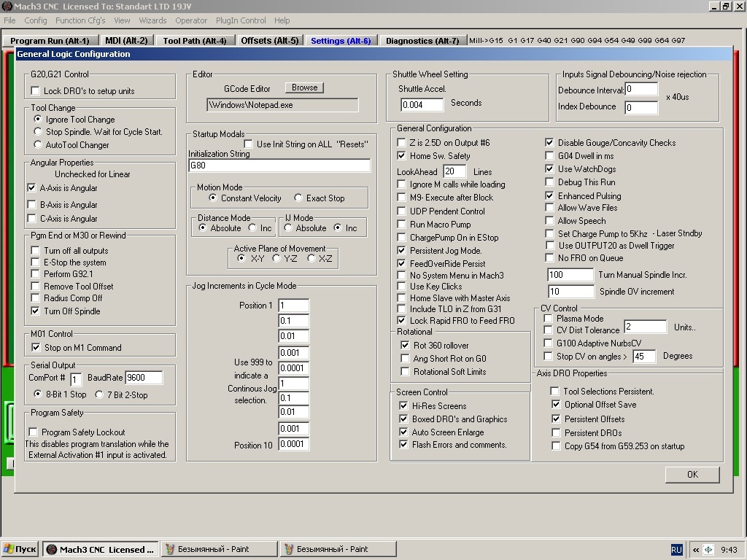This screenshot has width=747, height=560.
Task: Click the Initialization String field G80
Action: [279, 166]
